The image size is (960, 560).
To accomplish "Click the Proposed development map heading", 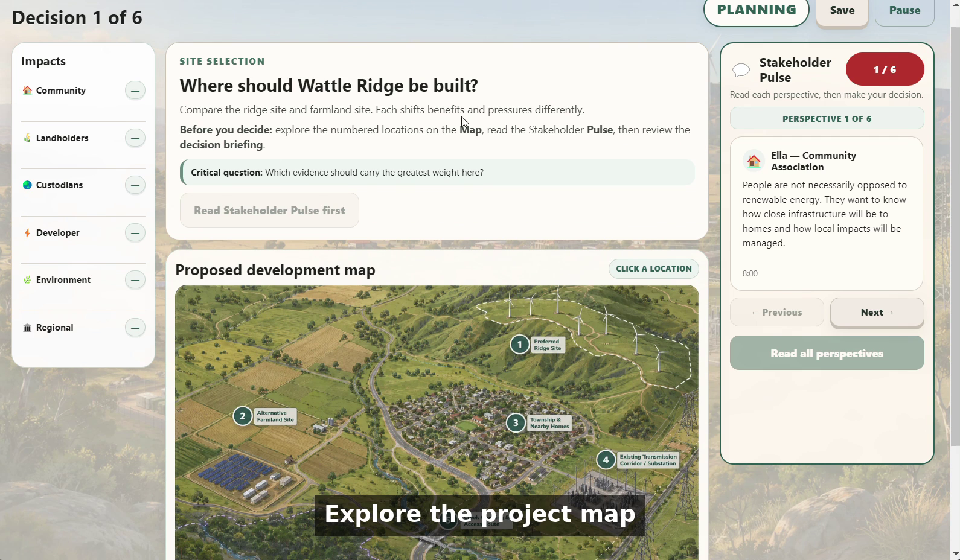I will (x=275, y=270).
